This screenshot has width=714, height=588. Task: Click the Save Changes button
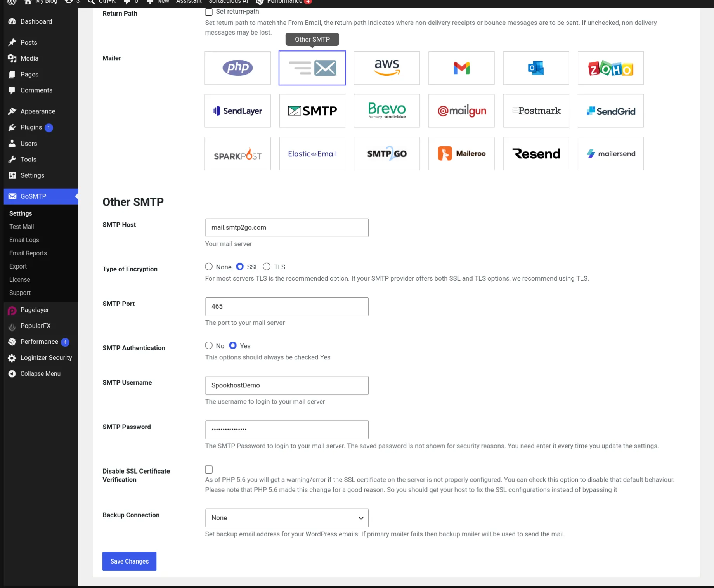tap(129, 561)
